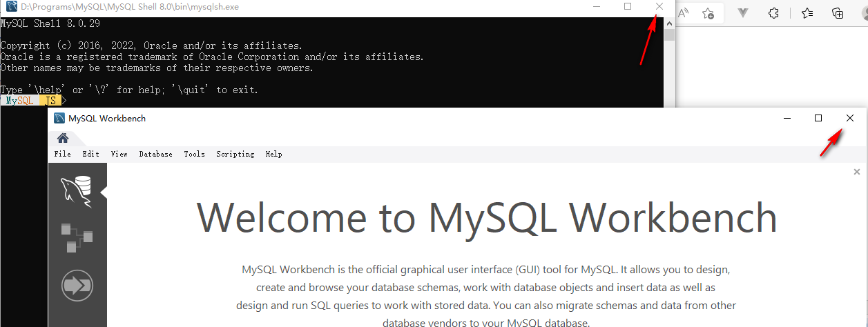Maximize the MySQL Workbench window

818,118
